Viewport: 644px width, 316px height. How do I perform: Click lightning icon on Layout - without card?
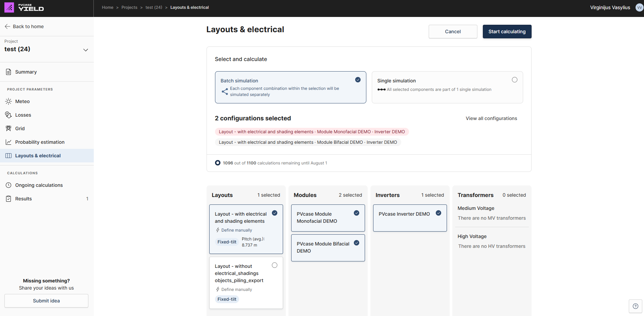point(218,290)
